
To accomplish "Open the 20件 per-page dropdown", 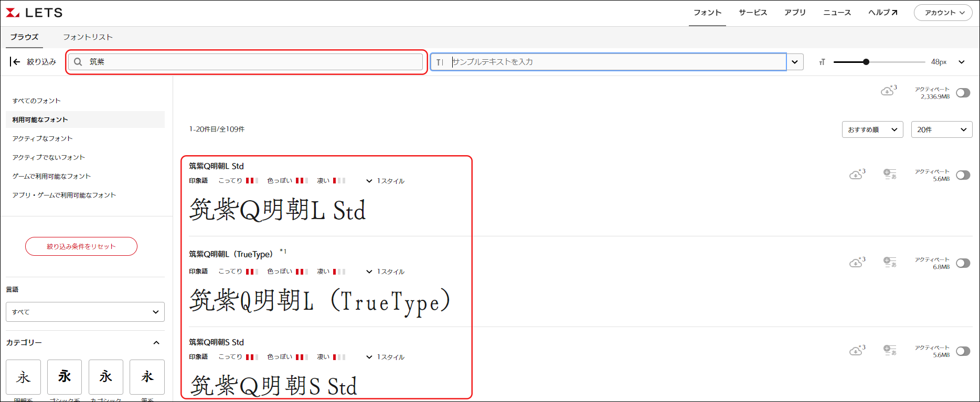I will [x=942, y=129].
